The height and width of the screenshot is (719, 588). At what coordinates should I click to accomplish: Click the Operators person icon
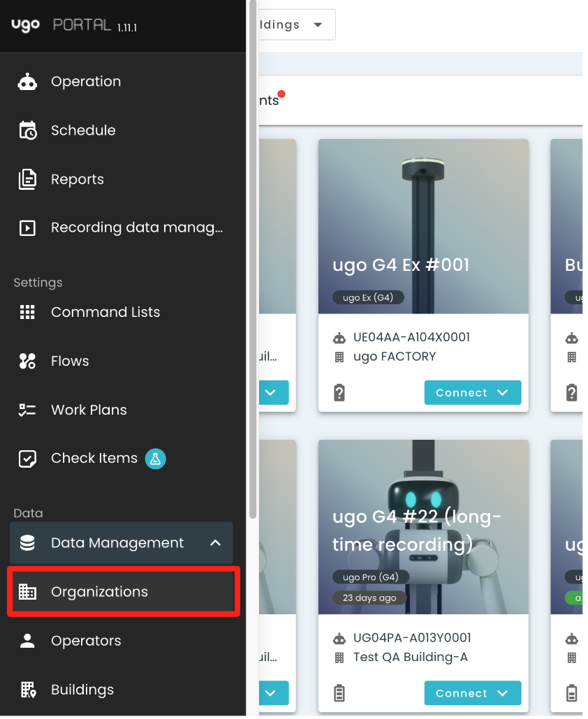pyautogui.click(x=27, y=641)
